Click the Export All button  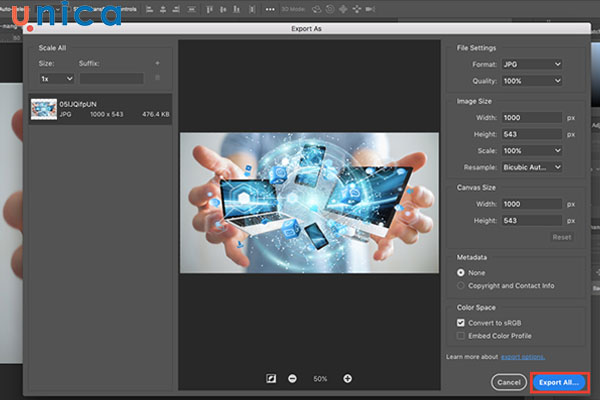coord(559,382)
